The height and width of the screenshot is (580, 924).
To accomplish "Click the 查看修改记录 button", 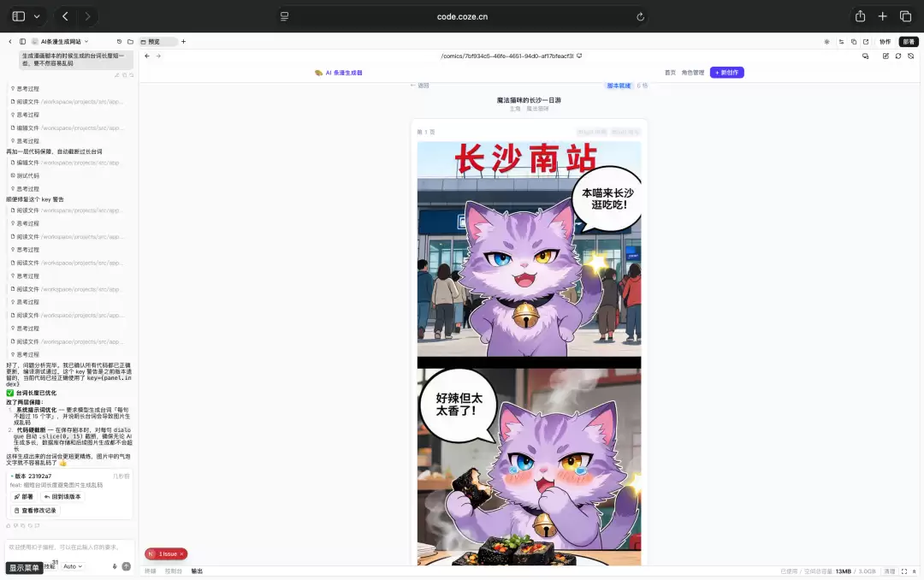I will [x=35, y=511].
